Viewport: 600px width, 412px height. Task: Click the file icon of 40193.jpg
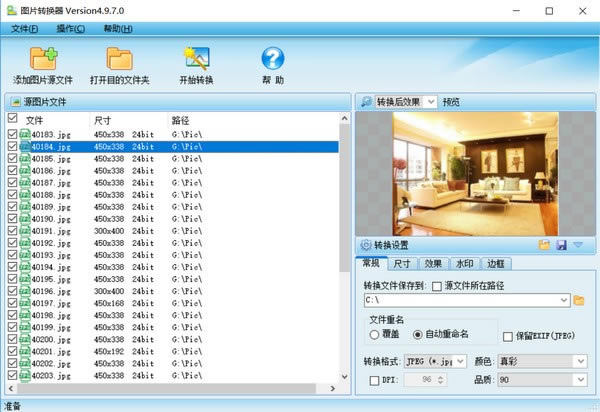pos(25,255)
